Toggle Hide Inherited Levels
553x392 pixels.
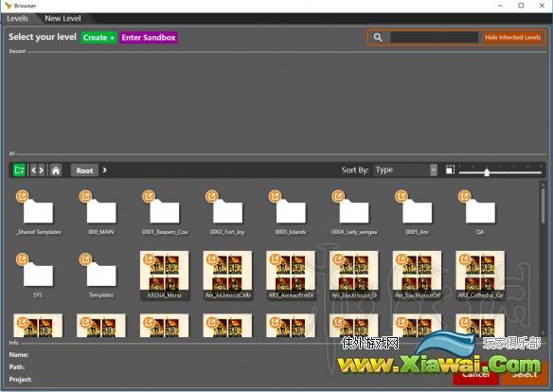pos(512,37)
